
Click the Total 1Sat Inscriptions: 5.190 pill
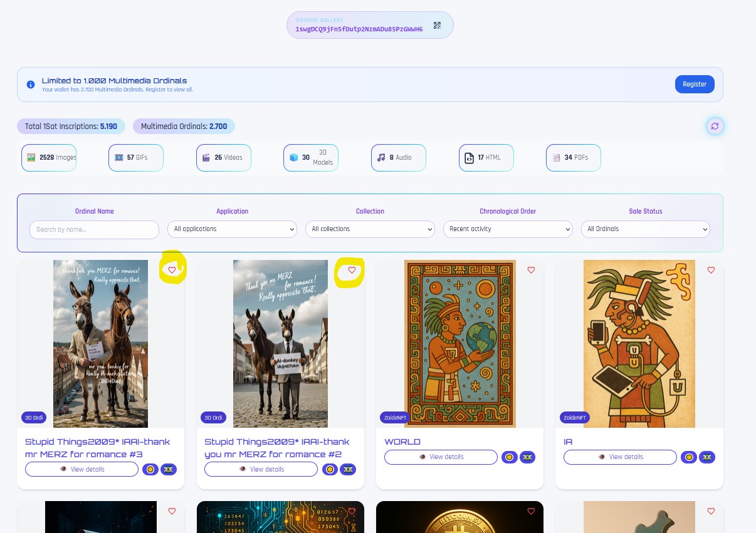point(71,127)
